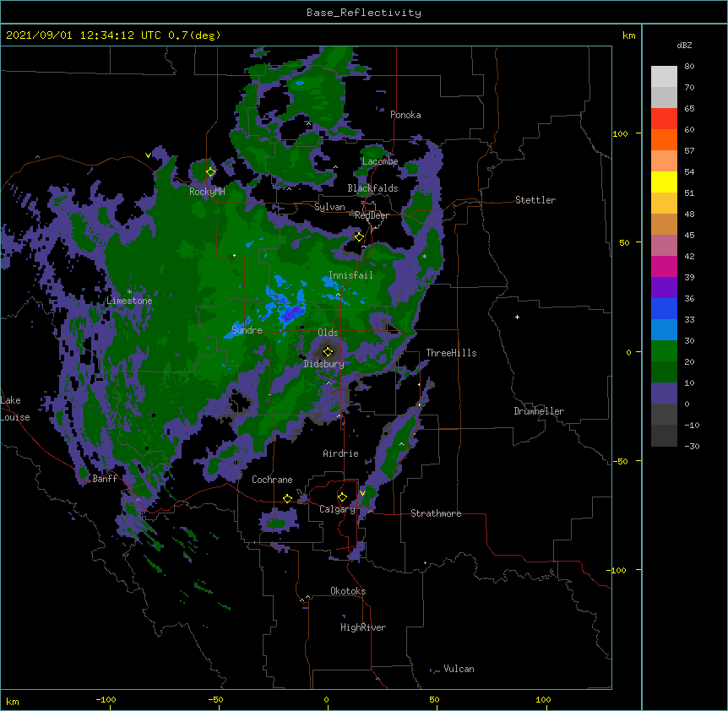This screenshot has width=728, height=711.
Task: Select the purple 39–36 dBZ legend swatch
Action: coord(664,288)
